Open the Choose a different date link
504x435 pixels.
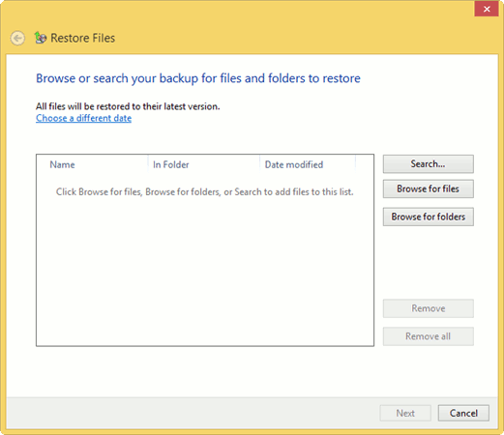click(83, 118)
